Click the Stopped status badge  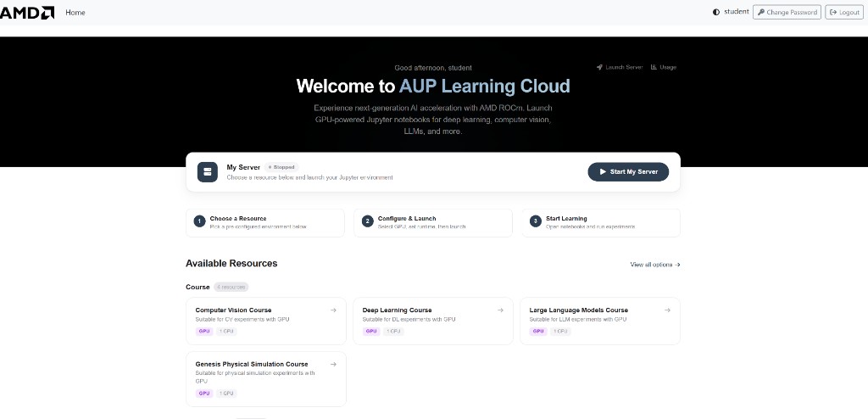pyautogui.click(x=281, y=167)
